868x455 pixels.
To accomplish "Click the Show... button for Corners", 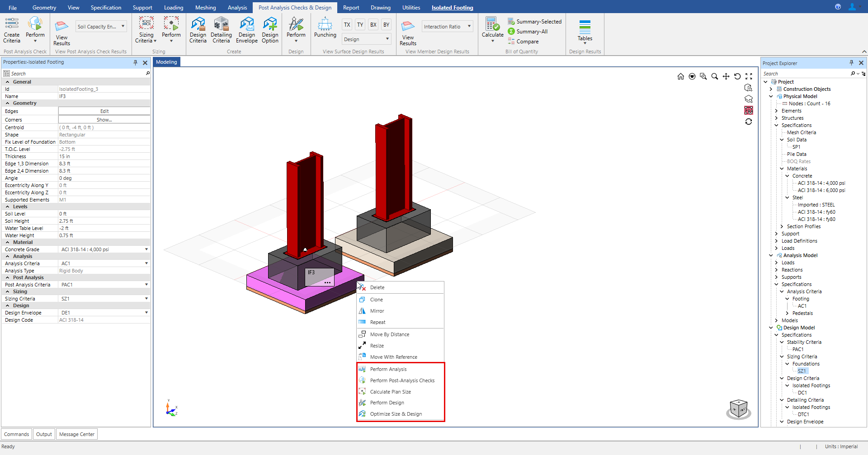I will [104, 120].
